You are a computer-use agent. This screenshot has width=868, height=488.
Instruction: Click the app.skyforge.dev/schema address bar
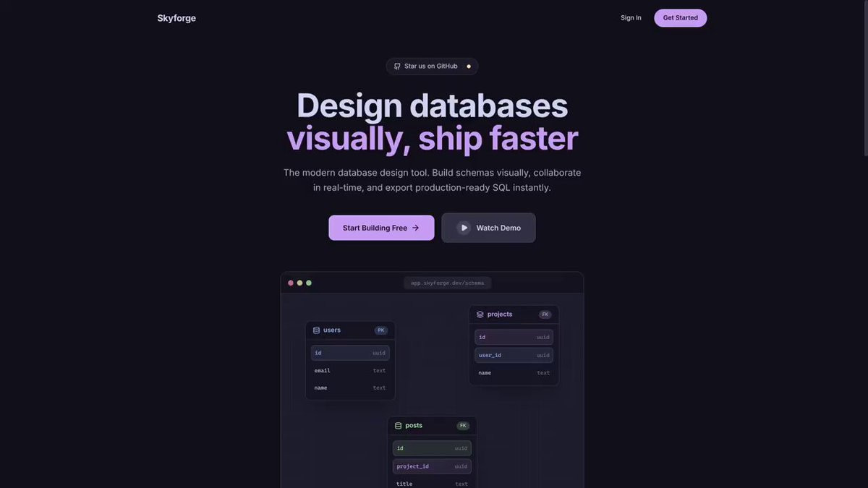pos(448,283)
